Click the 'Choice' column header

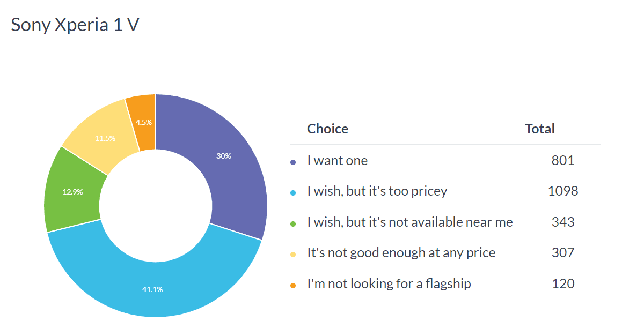(327, 129)
